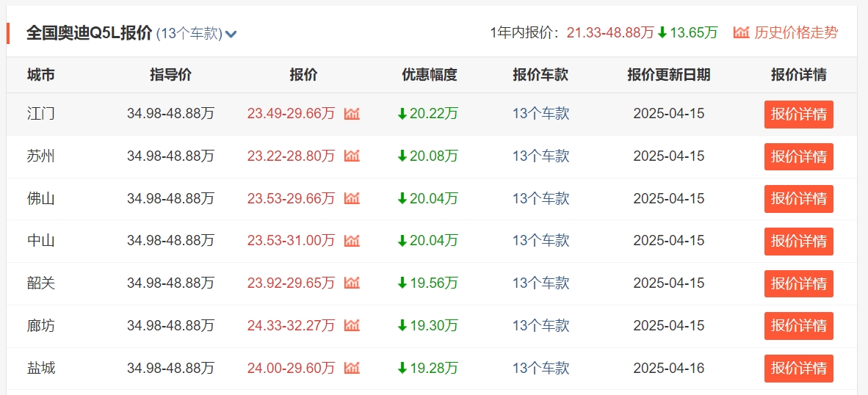Click 报价详情 button for 韶关

click(798, 283)
